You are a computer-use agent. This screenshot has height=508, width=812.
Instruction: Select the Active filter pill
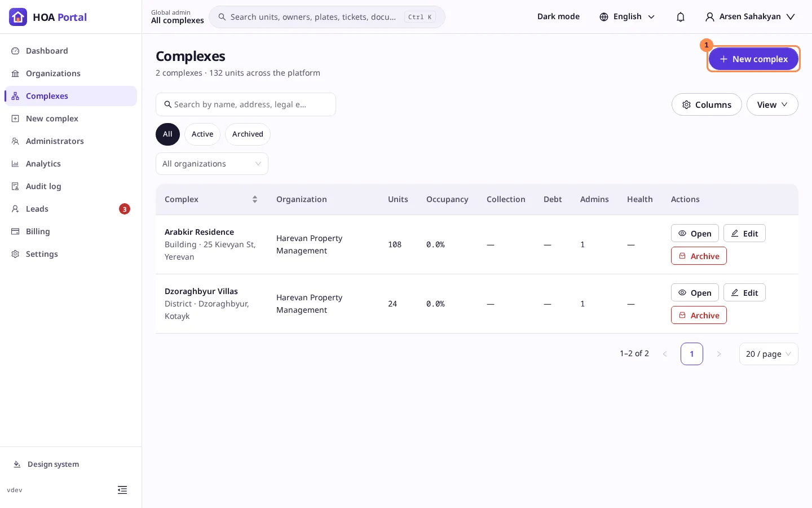click(x=202, y=134)
